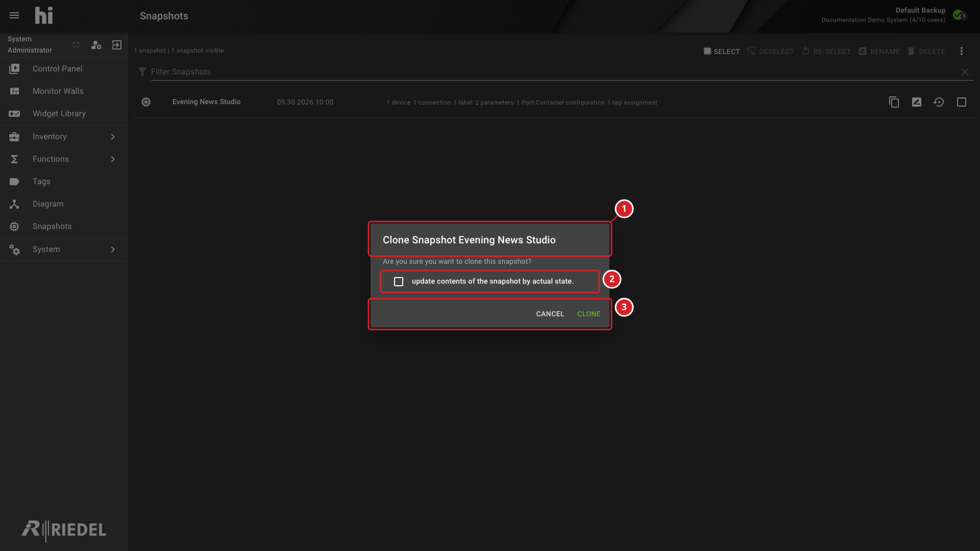Viewport: 980px width, 551px height.
Task: Clear the snapshot filter with X
Action: pyautogui.click(x=965, y=72)
